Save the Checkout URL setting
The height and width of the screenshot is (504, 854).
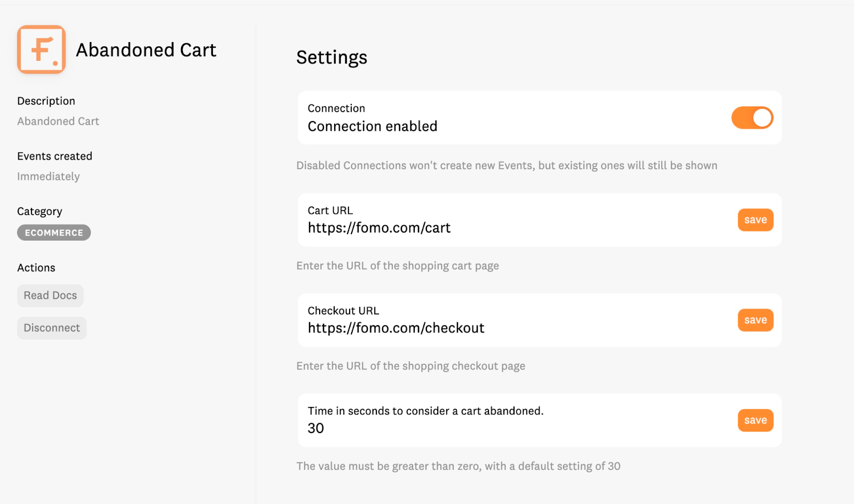point(755,320)
